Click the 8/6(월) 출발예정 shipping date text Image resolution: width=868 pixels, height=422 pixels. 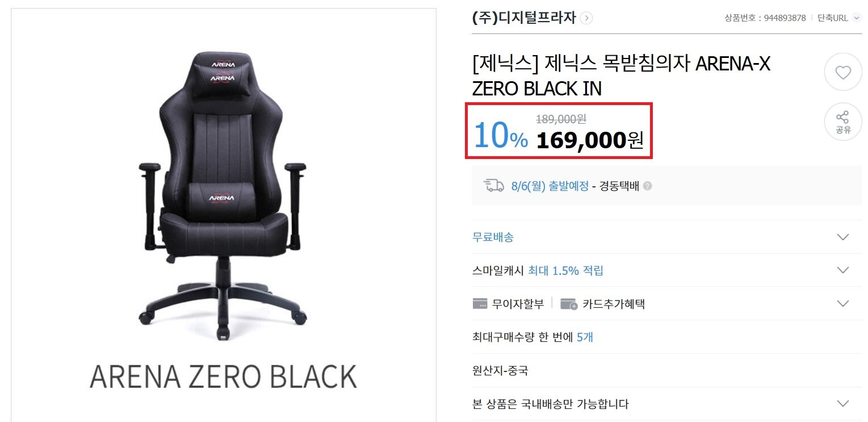550,186
